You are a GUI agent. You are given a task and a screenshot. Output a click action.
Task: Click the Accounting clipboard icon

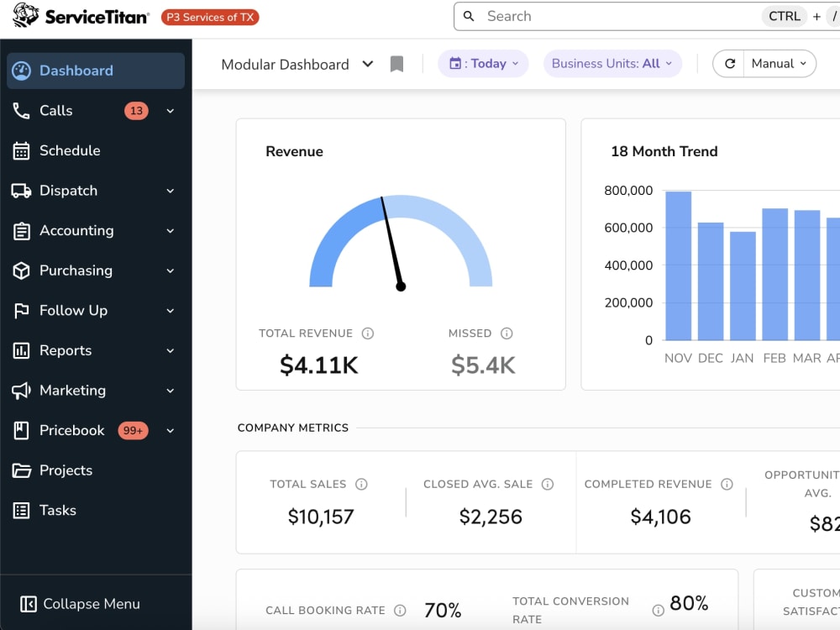click(22, 231)
